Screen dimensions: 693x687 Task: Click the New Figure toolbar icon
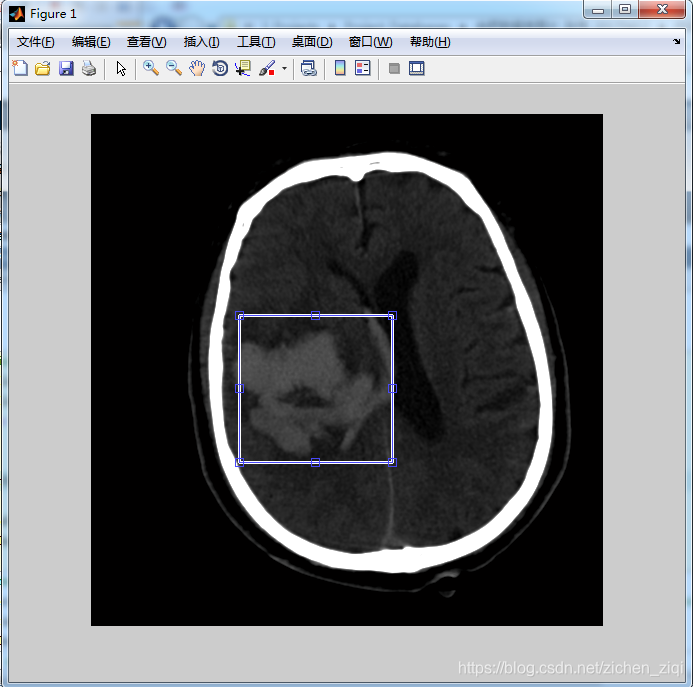20,69
